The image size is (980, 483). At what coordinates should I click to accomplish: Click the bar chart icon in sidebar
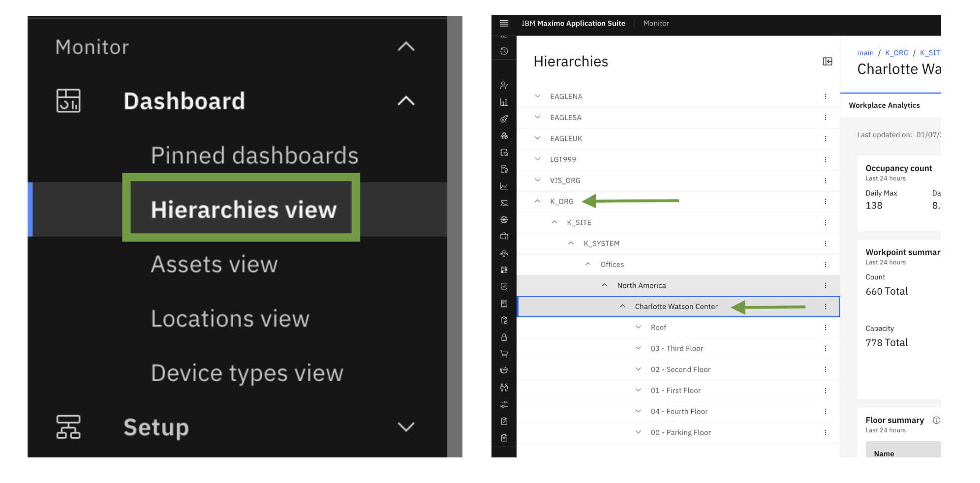point(504,102)
